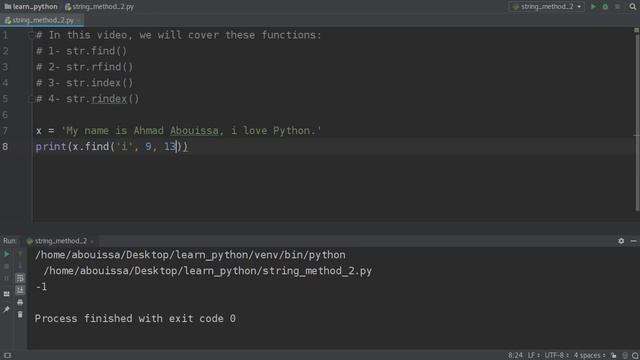Click the 'str.rfind()' comment on line 3

(99, 67)
